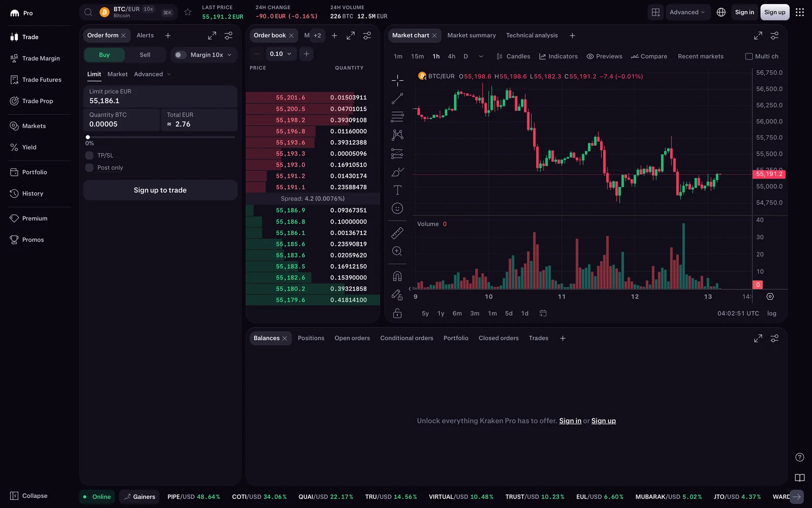Tick the Multi chart checkbox
812x508 pixels.
(749, 56)
